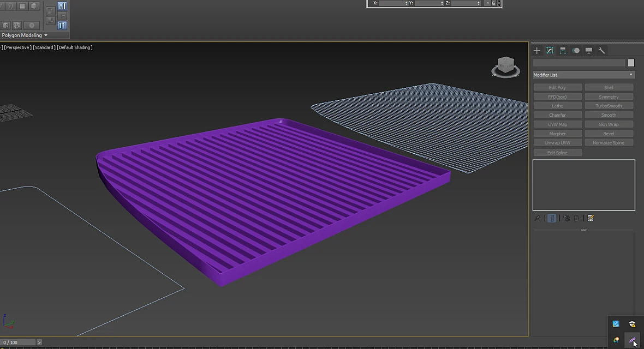The height and width of the screenshot is (349, 644).
Task: Open the Create panel plus icon
Action: [536, 51]
